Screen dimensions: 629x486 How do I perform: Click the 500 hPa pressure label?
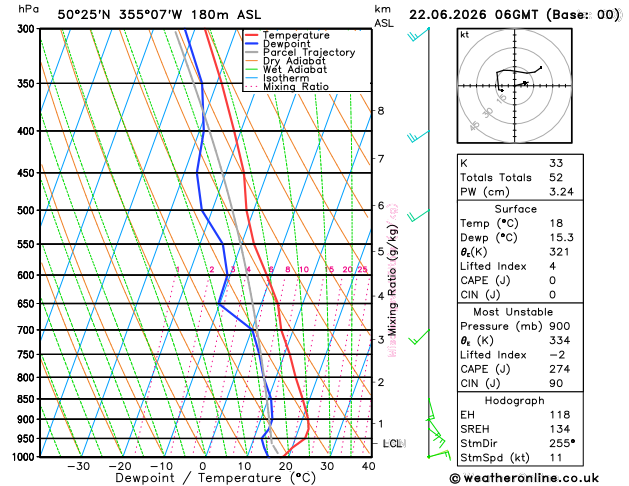[x=28, y=210]
